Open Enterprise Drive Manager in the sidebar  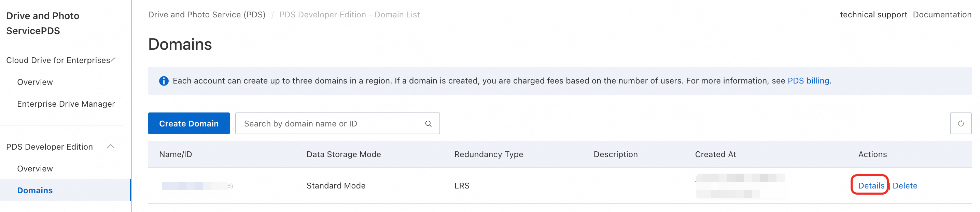66,104
